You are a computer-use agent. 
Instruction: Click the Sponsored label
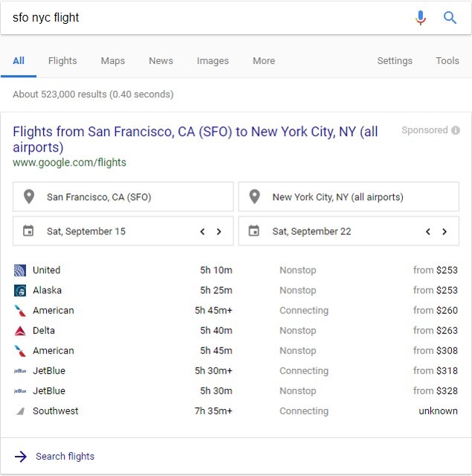424,130
